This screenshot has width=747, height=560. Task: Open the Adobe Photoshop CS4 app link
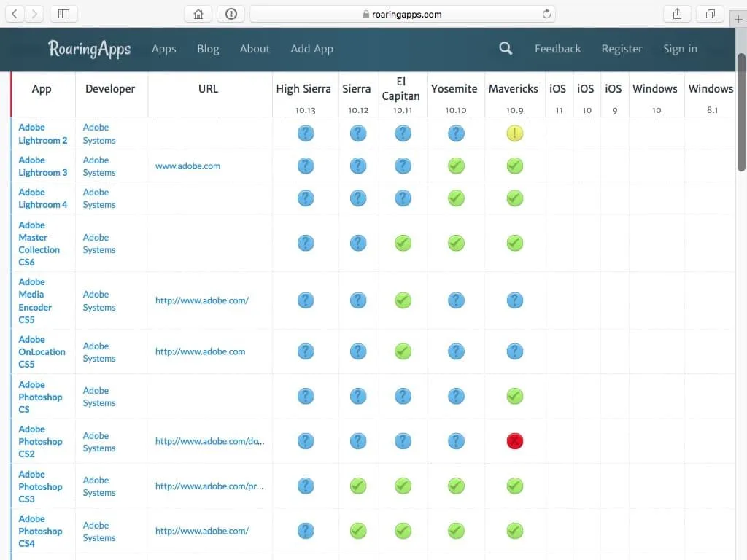[x=40, y=531]
